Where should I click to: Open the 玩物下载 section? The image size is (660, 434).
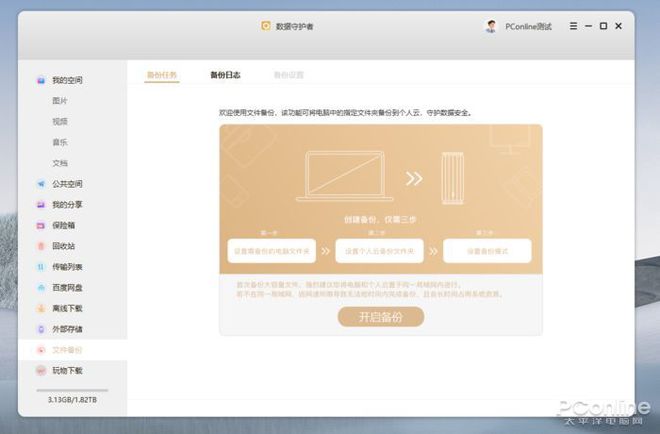pyautogui.click(x=67, y=370)
